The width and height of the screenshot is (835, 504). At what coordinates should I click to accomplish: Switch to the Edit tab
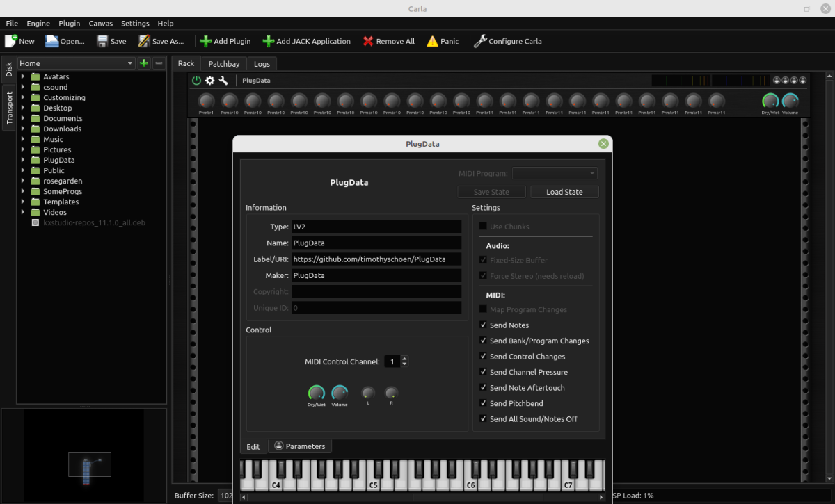point(253,446)
